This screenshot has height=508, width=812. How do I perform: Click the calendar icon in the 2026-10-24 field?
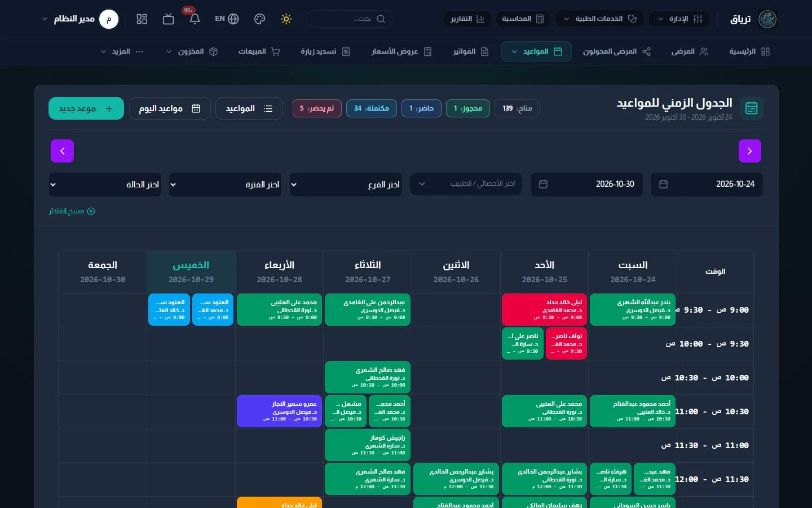point(664,185)
